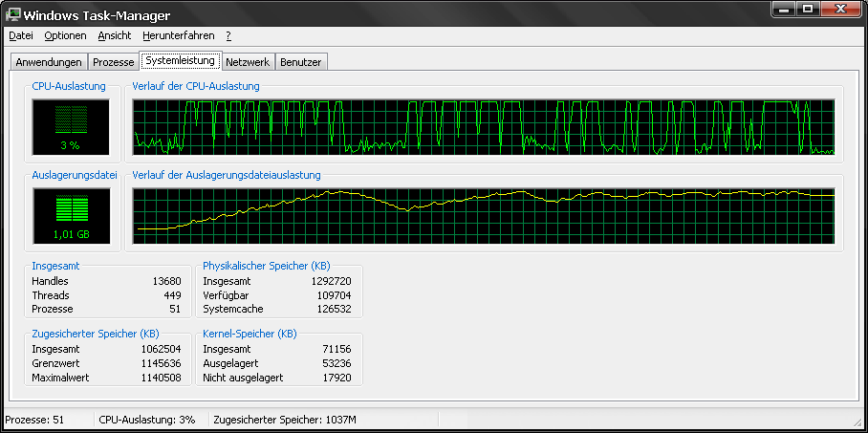Click the 'Zugesicherter Speicher (KB)' group label
The height and width of the screenshot is (433, 868).
(x=96, y=334)
